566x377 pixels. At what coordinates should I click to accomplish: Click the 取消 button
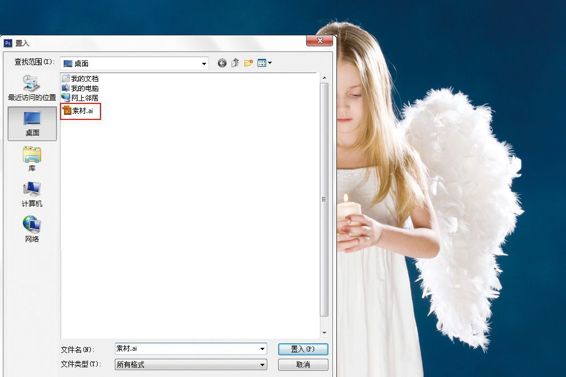click(x=303, y=365)
